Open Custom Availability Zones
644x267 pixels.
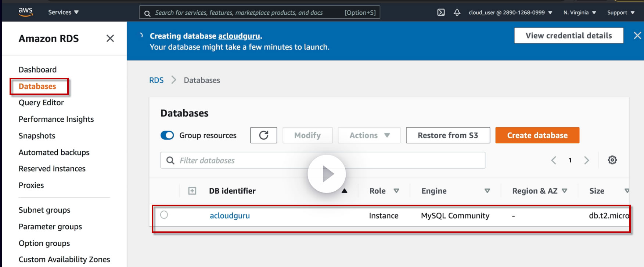pos(64,259)
